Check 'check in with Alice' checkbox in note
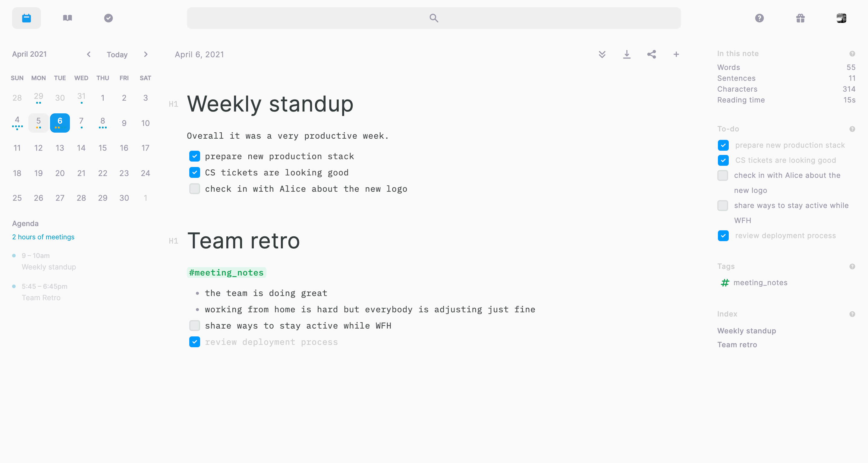Image resolution: width=868 pixels, height=463 pixels. tap(194, 189)
